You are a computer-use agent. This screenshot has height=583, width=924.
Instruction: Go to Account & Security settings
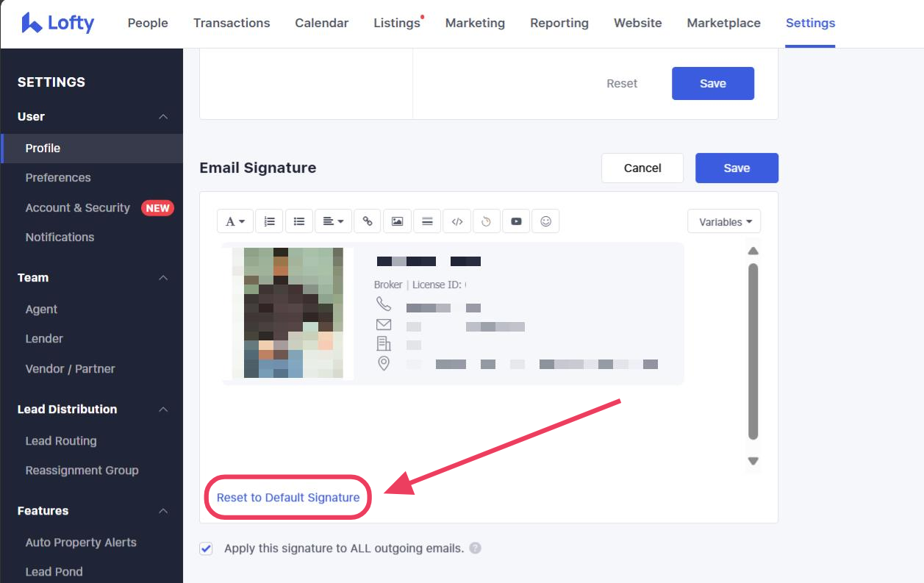[x=77, y=208]
